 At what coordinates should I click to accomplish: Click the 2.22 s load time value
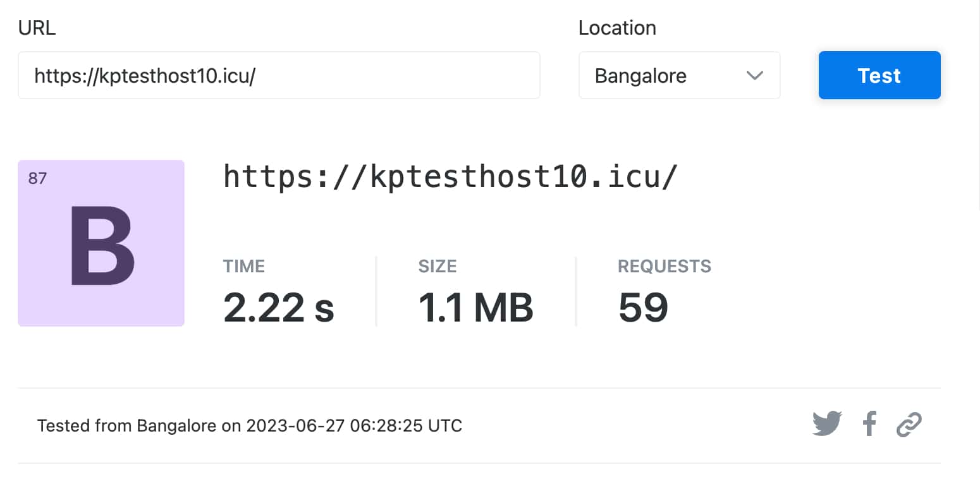(279, 308)
